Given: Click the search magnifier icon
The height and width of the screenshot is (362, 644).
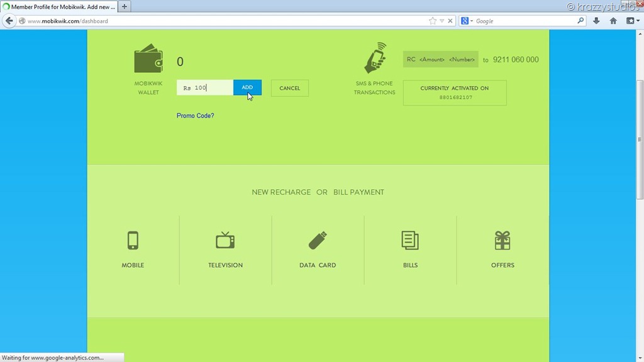Looking at the screenshot, I should [x=580, y=21].
